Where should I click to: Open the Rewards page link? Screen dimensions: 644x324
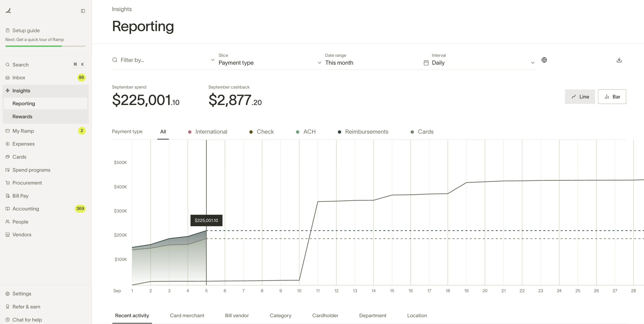[22, 116]
